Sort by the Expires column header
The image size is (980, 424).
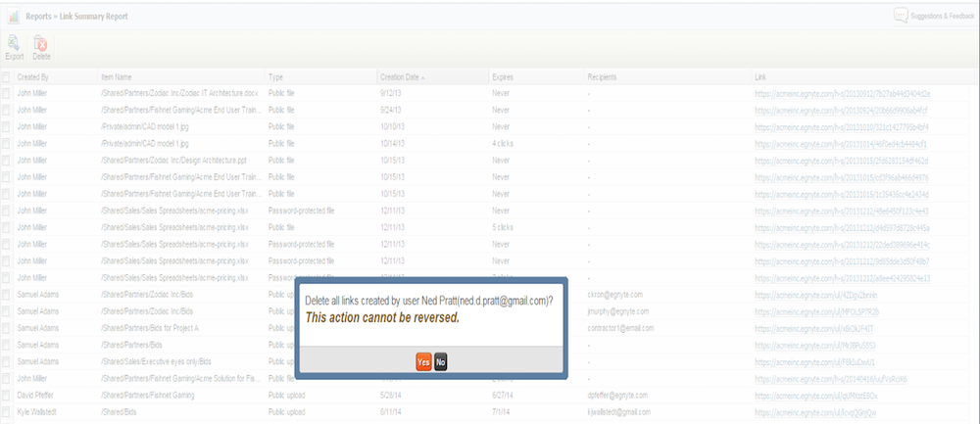(503, 77)
